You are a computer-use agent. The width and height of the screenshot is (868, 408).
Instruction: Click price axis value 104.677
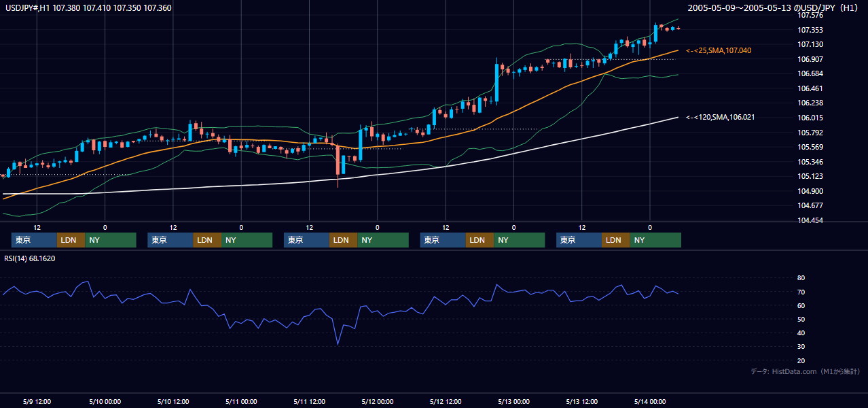pyautogui.click(x=810, y=205)
